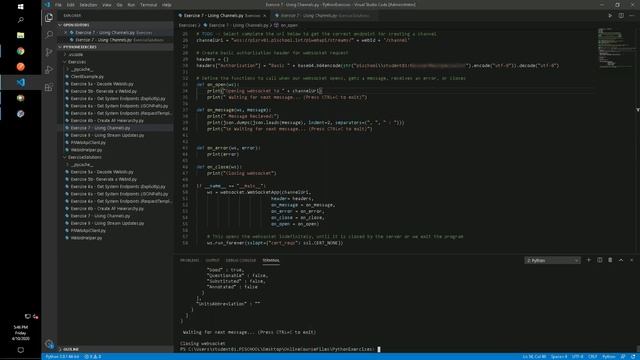The image size is (640, 360).
Task: Split the terminal panel
Action: 600,260
